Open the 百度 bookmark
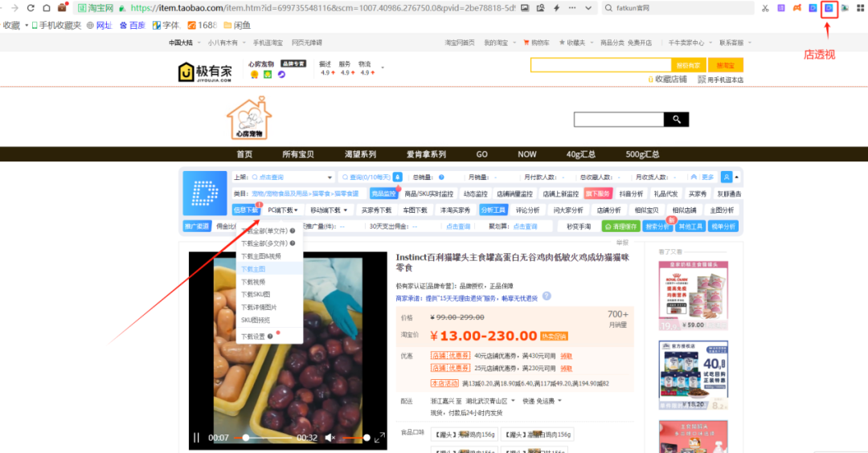This screenshot has height=453, width=868. pos(133,26)
